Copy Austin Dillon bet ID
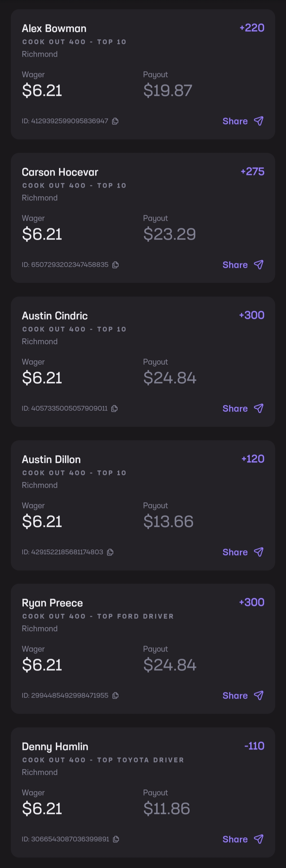This screenshot has width=286, height=868. 110,552
